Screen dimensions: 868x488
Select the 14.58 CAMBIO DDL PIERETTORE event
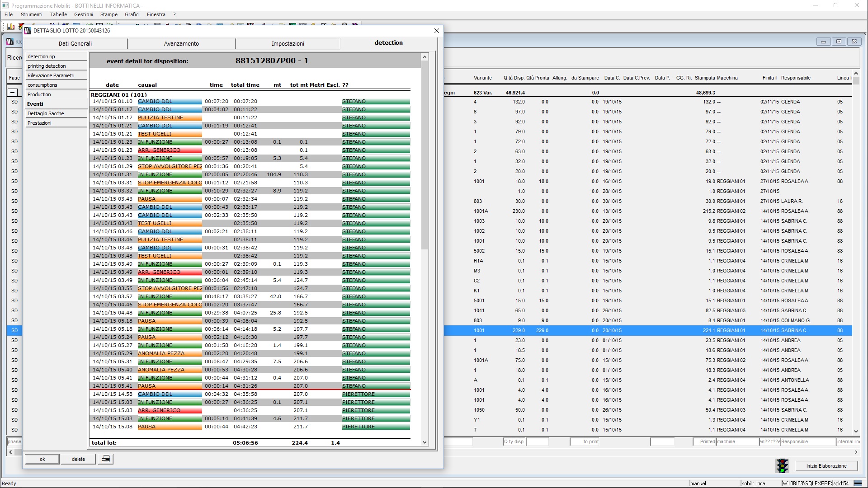point(250,394)
